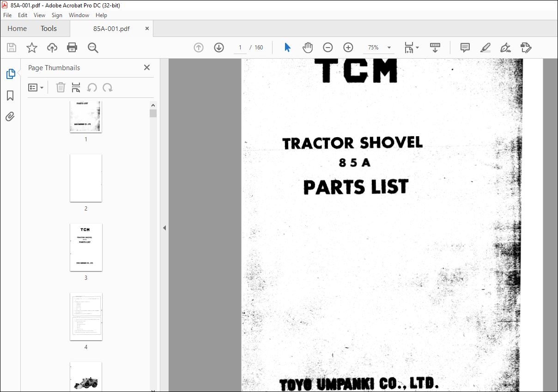Open the Bookmarks pane icon
Viewport: 558px width, 392px height.
coord(10,96)
